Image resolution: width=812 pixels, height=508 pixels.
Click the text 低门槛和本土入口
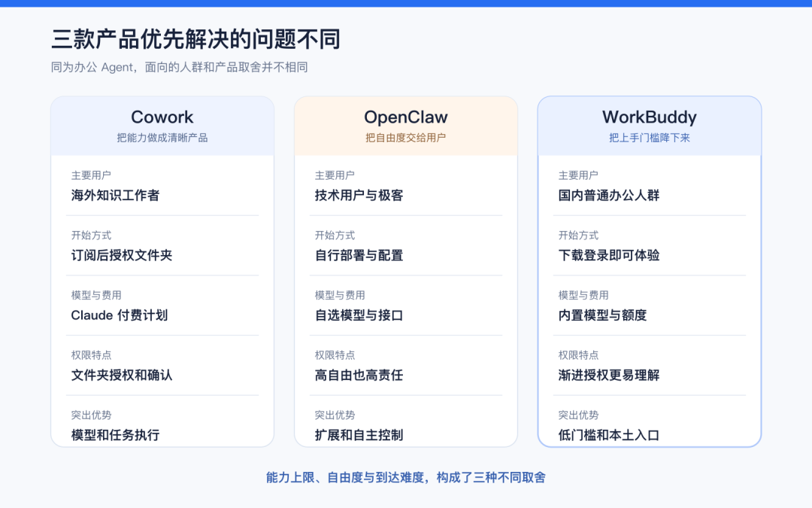tap(609, 436)
